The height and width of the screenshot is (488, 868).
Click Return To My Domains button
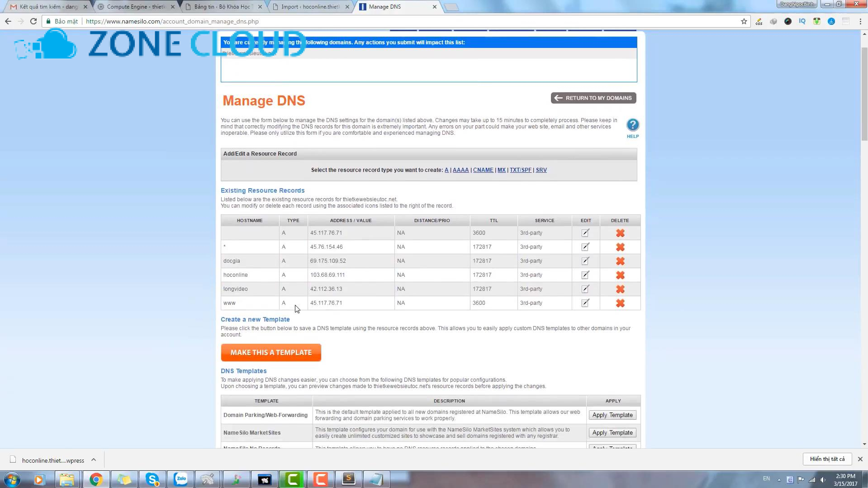pos(593,98)
